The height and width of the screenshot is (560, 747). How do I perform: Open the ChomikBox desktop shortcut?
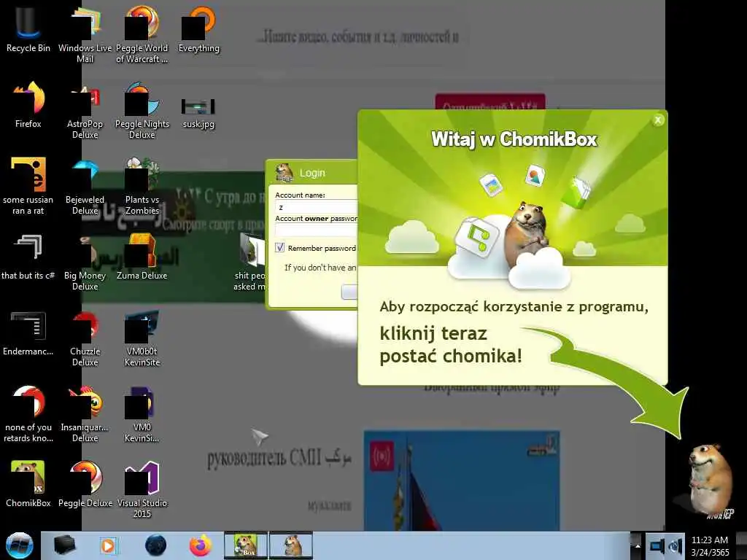click(x=28, y=484)
